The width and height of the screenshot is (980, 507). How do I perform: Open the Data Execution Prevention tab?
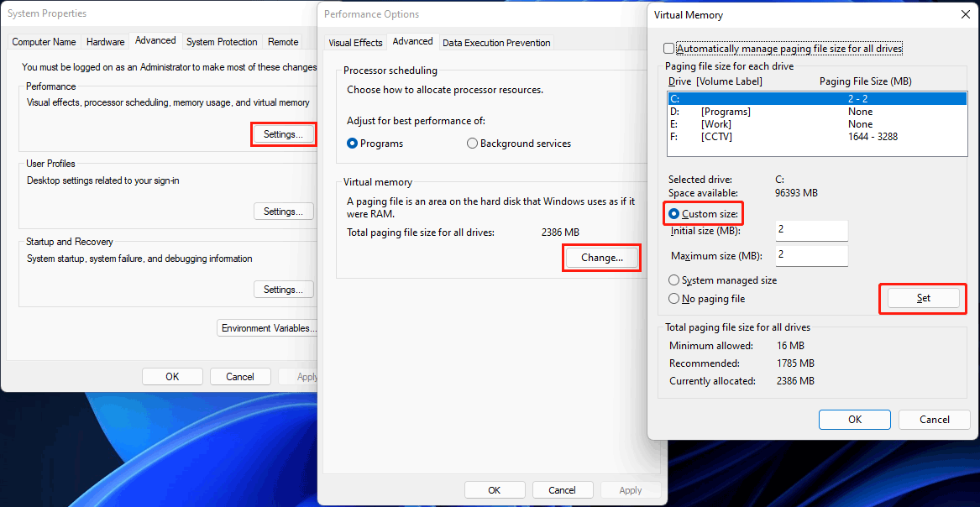click(495, 42)
